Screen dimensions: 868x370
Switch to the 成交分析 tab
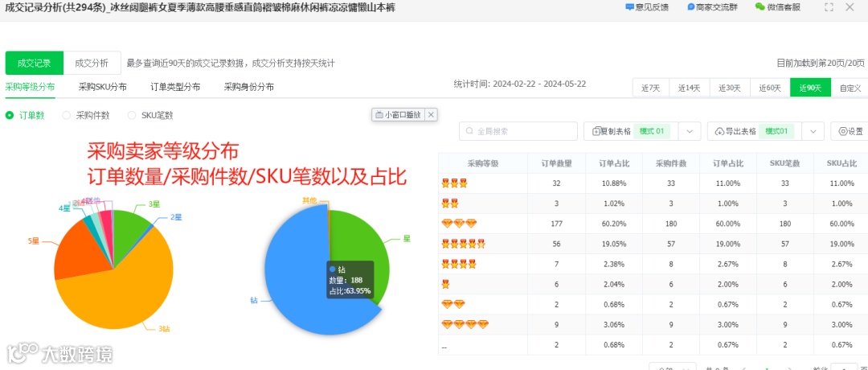(92, 64)
